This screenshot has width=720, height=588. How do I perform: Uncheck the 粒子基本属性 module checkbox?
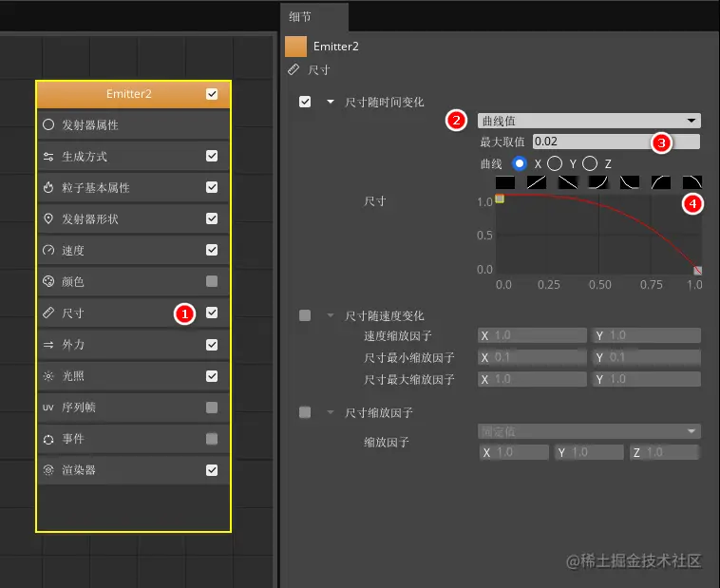212,187
